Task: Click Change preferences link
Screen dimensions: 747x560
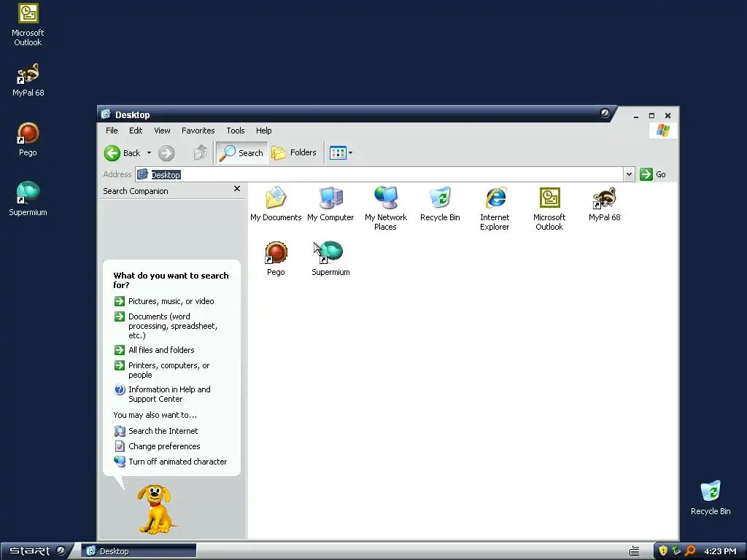Action: [158, 446]
